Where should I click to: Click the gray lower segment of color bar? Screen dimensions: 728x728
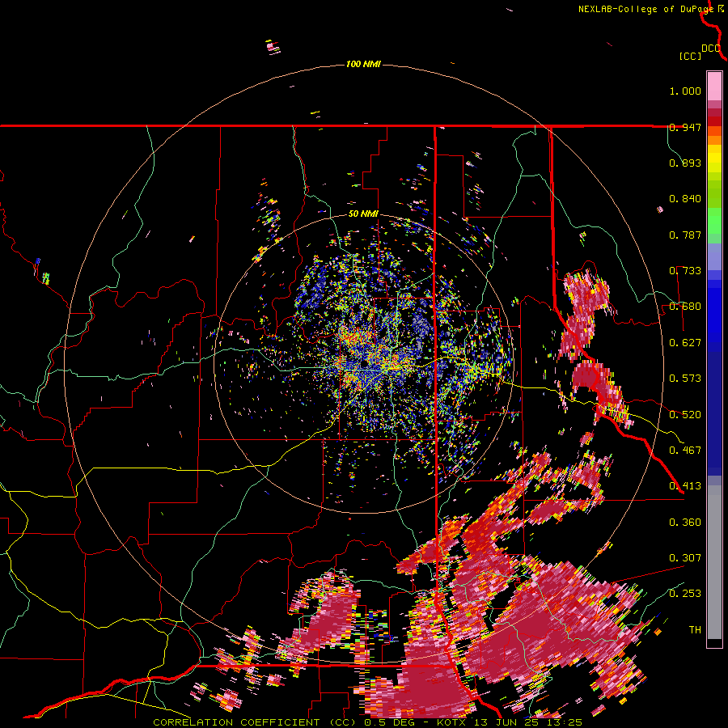(x=714, y=562)
